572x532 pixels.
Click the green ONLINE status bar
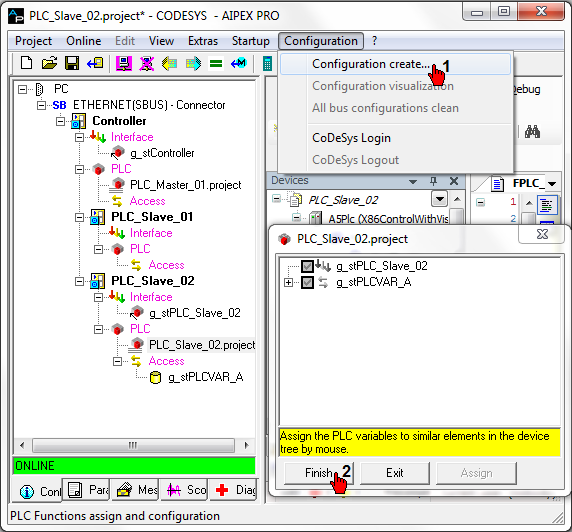pyautogui.click(x=134, y=466)
